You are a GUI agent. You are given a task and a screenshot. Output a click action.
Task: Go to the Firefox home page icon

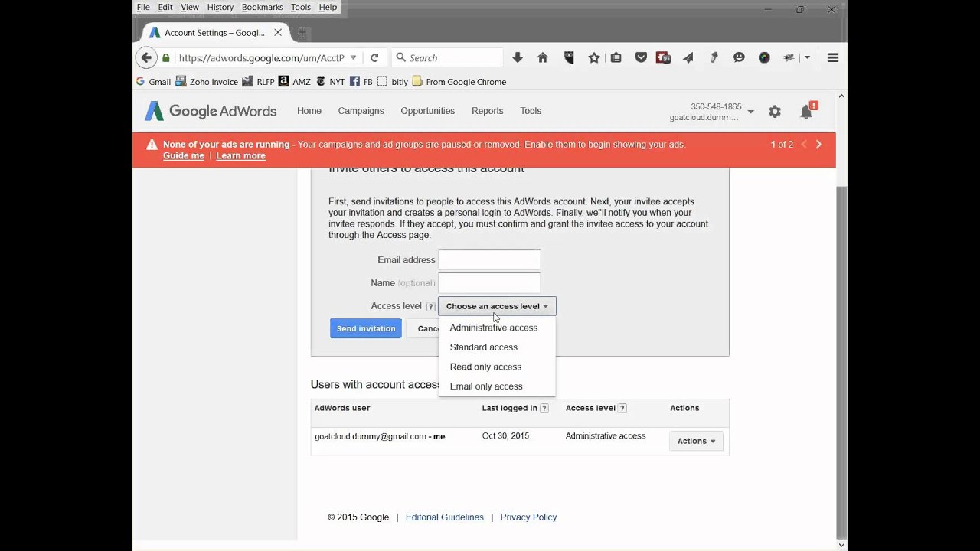(543, 57)
